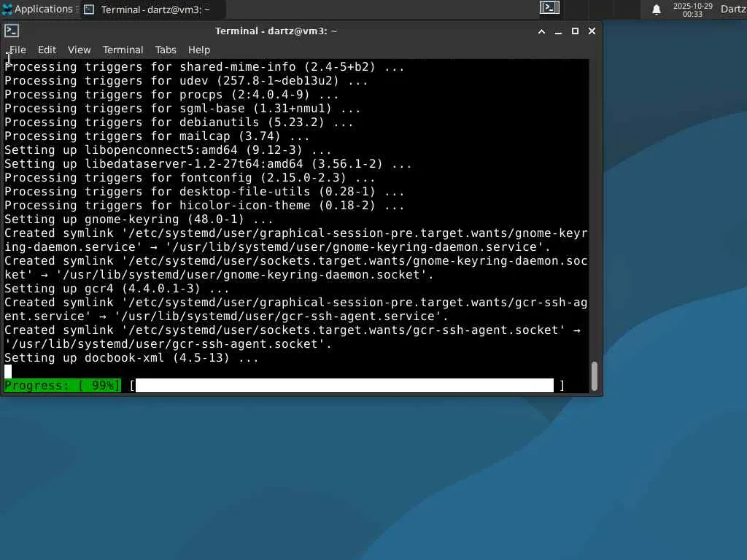Select the Terminal taskbar window button
Screen dimensions: 747x560
(152, 9)
